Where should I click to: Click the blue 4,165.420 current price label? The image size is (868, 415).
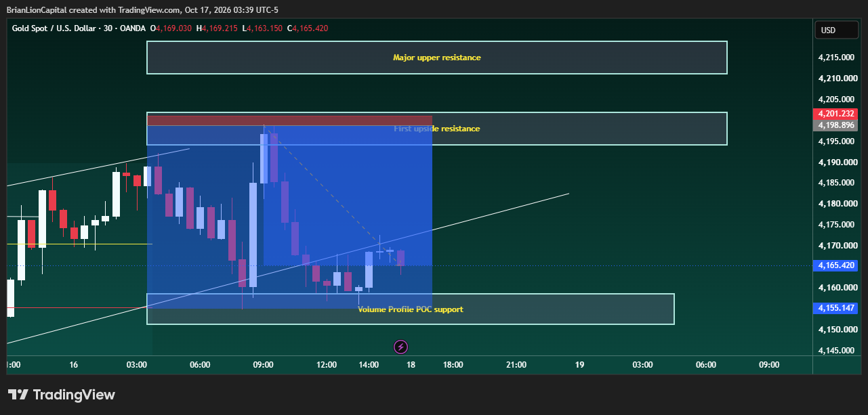[835, 265]
